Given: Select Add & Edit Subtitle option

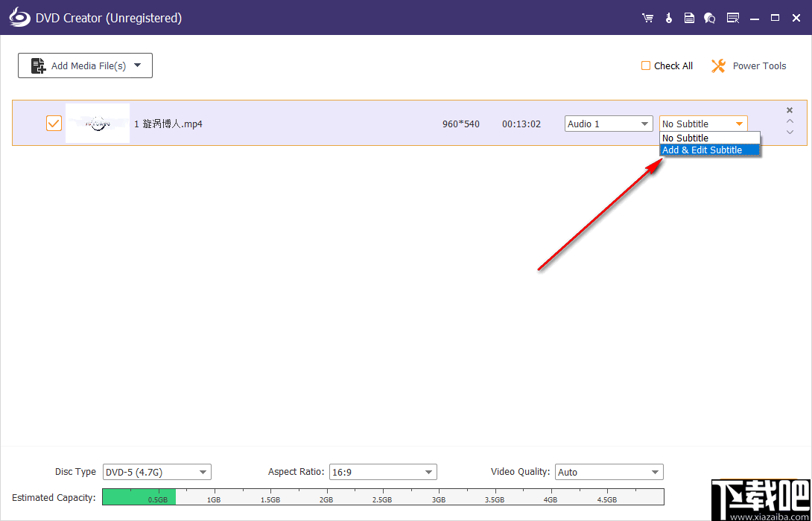Looking at the screenshot, I should tap(701, 150).
